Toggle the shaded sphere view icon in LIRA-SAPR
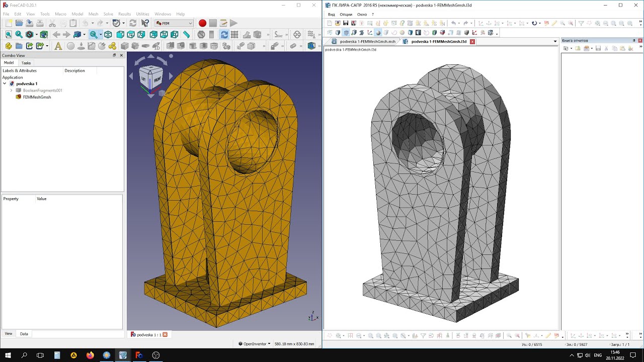Image resolution: width=644 pixels, height=362 pixels. 378,33
